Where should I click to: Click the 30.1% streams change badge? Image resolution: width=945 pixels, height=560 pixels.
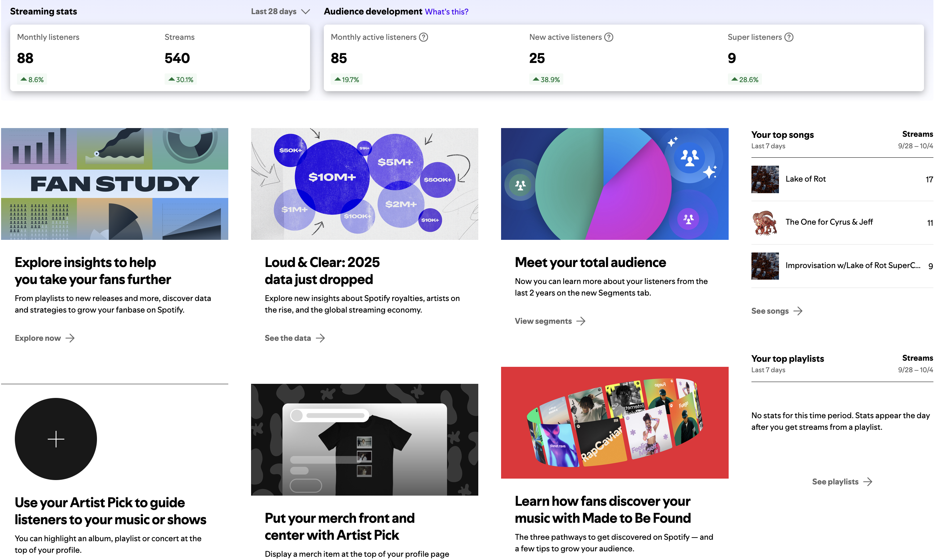click(181, 80)
